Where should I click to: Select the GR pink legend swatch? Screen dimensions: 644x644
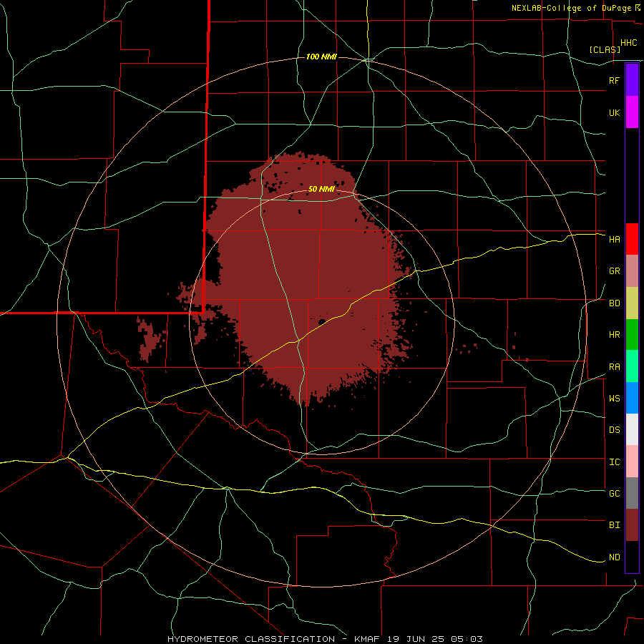(x=632, y=271)
